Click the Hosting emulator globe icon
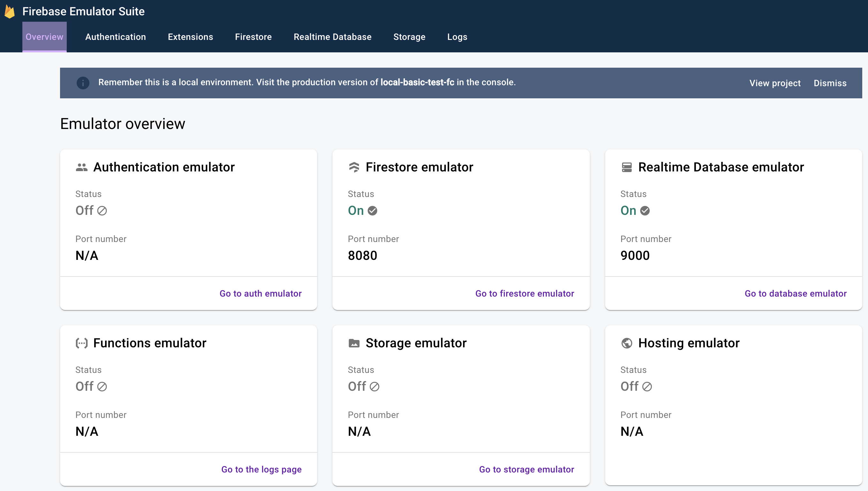Viewport: 868px width, 491px height. pyautogui.click(x=627, y=343)
